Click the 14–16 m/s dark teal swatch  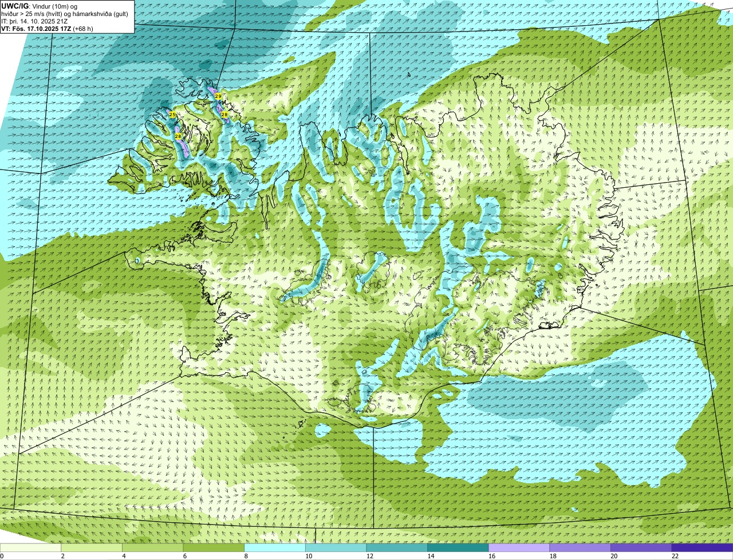pos(458,547)
